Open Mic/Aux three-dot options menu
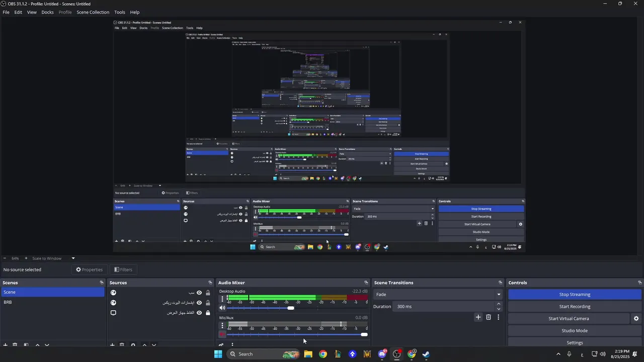Screen dimensions: 644x362 [222, 325]
